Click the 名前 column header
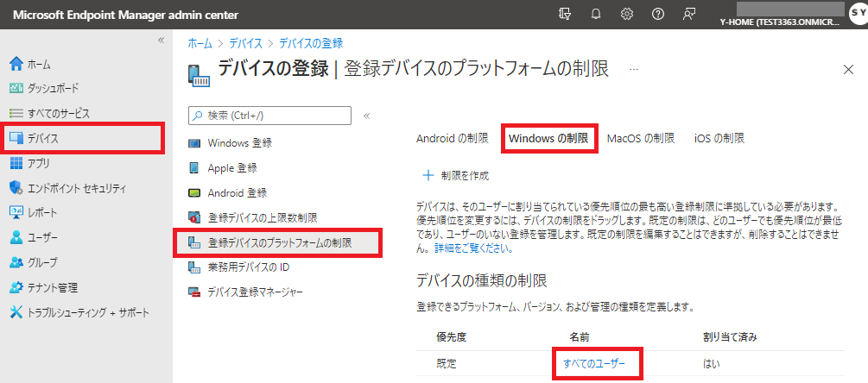868x383 pixels. pyautogui.click(x=579, y=336)
